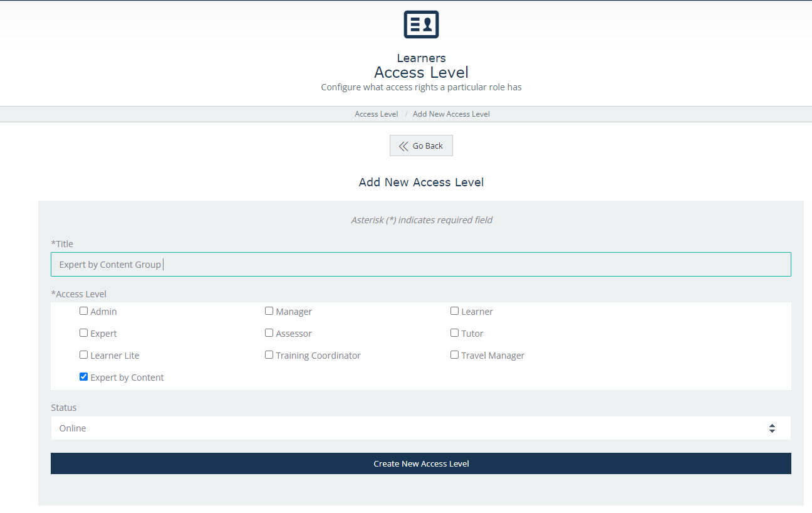
Task: Toggle the Tutor checkbox
Action: click(454, 333)
